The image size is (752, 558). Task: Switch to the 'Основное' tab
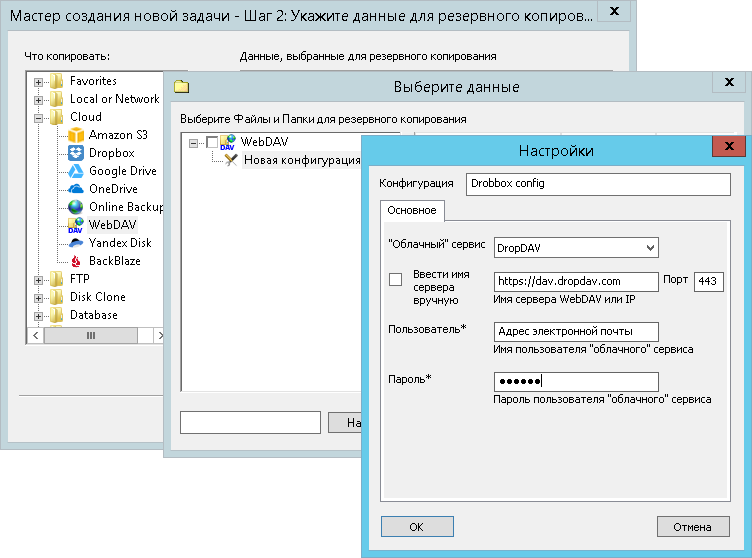[x=412, y=210]
